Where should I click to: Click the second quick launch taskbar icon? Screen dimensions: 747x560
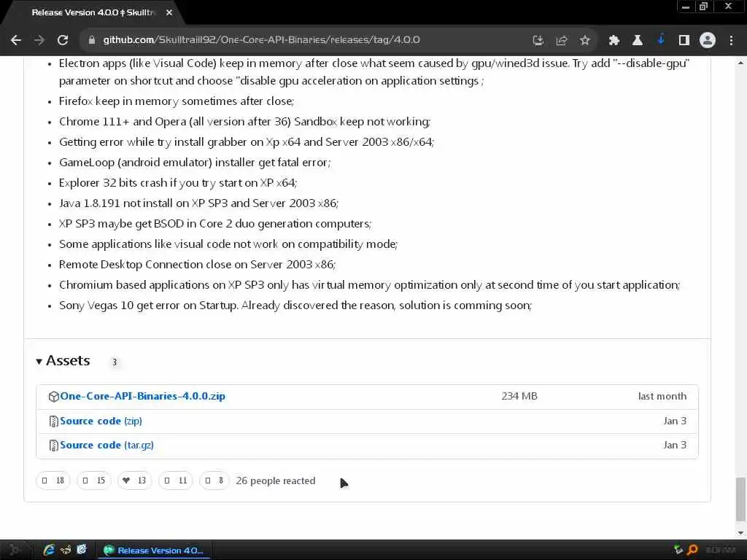click(66, 550)
